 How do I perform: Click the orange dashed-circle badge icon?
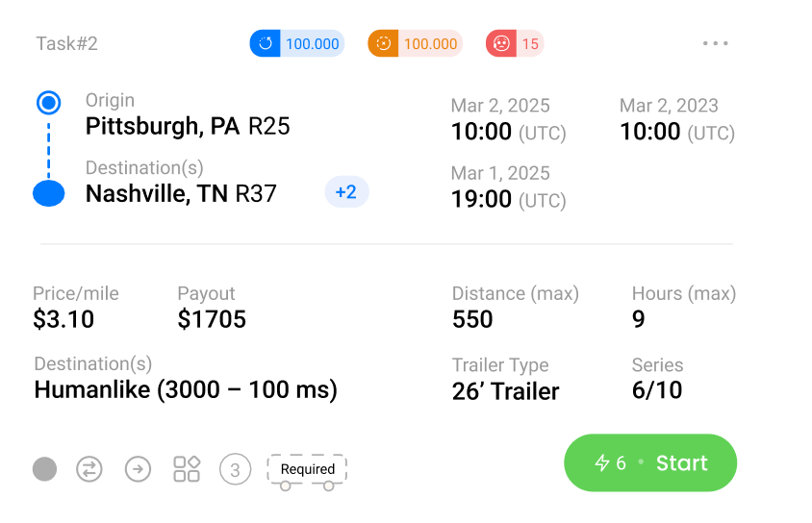[x=383, y=43]
